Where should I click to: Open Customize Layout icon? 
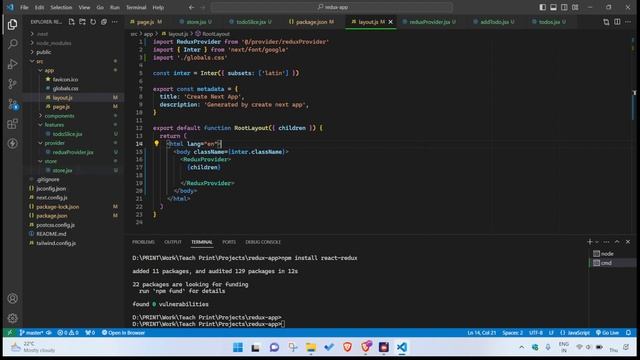575,7
